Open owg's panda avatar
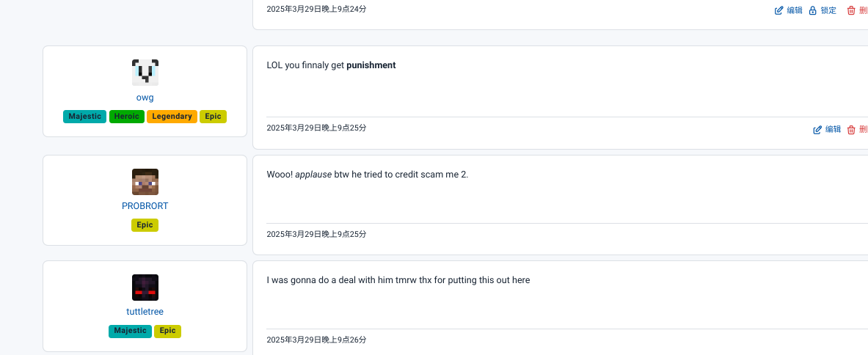The image size is (868, 355). (x=145, y=73)
